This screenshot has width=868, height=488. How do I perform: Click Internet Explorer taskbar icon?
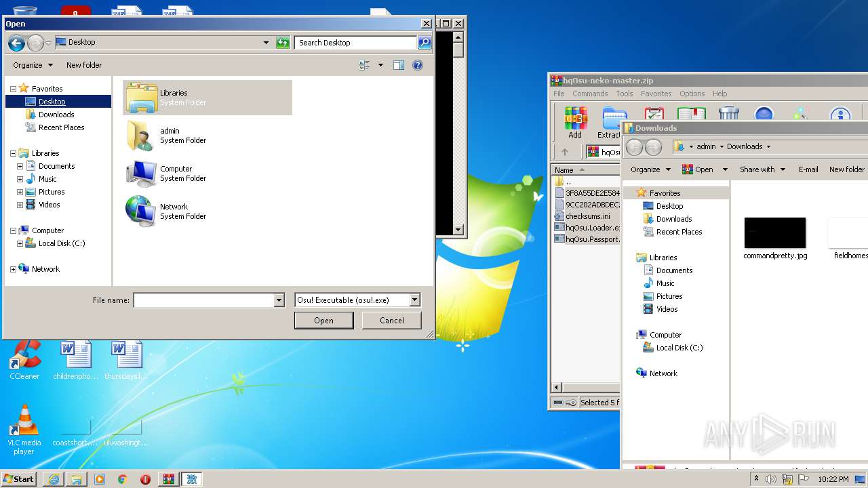[54, 479]
